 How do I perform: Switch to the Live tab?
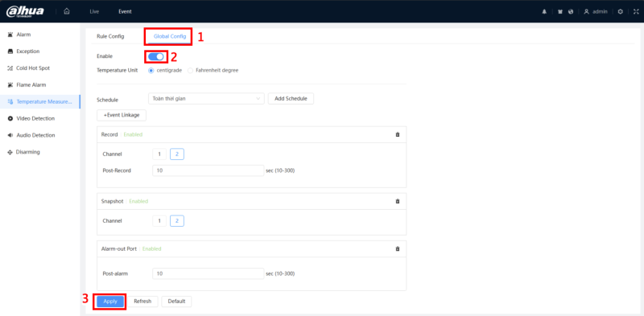tap(94, 11)
